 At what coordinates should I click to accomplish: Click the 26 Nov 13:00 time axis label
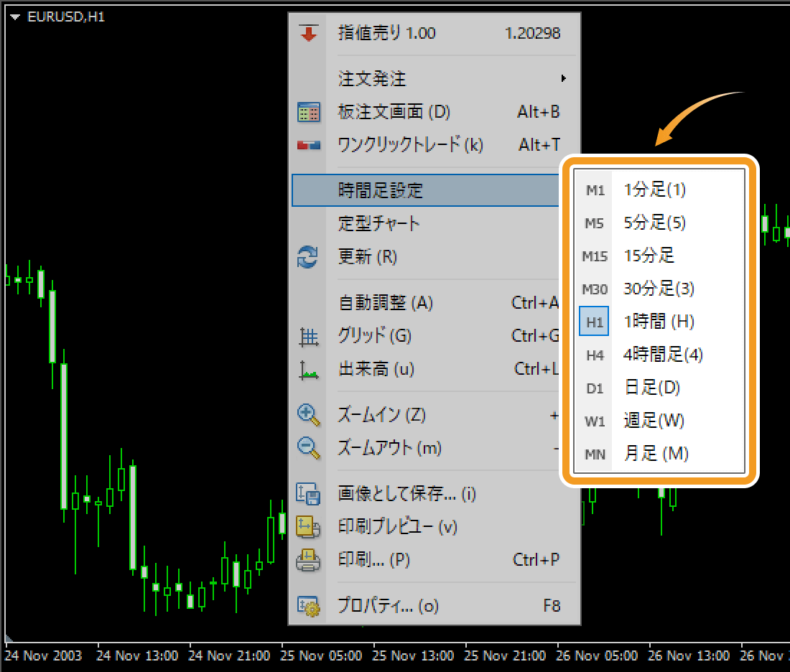point(688,656)
